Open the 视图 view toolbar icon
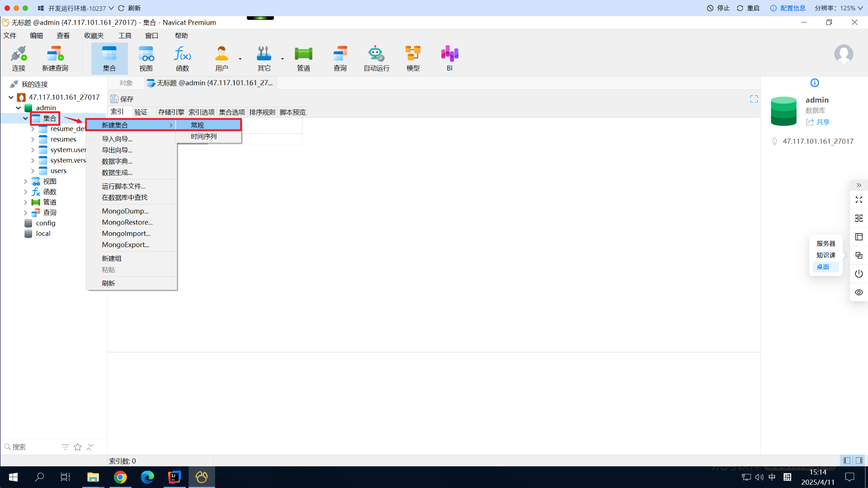The image size is (868, 488). [146, 58]
